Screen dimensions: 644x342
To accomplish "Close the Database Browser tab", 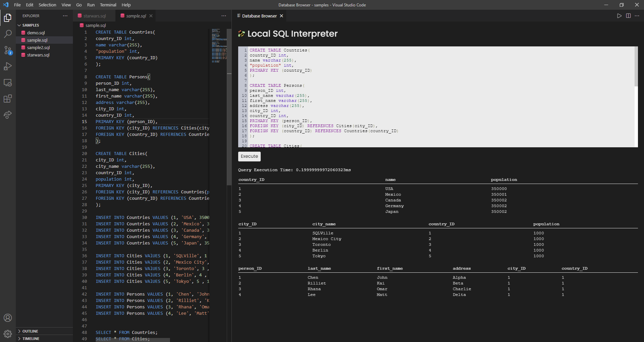I will [x=282, y=16].
